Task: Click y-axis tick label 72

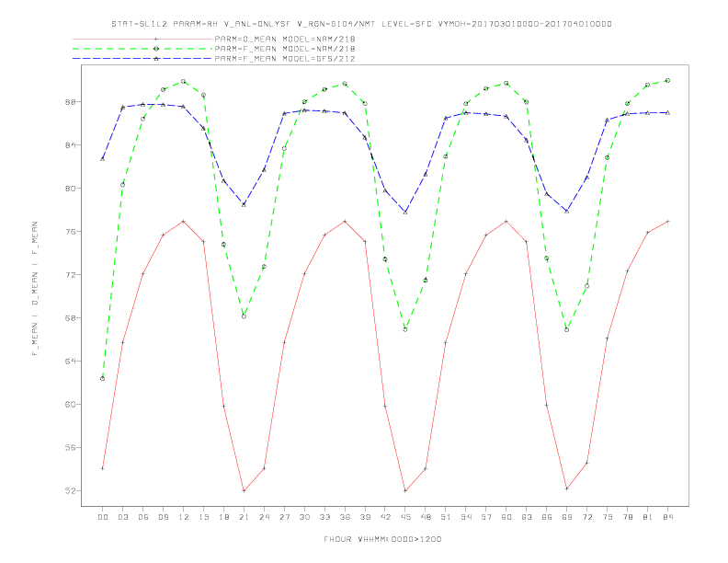Action: click(71, 275)
